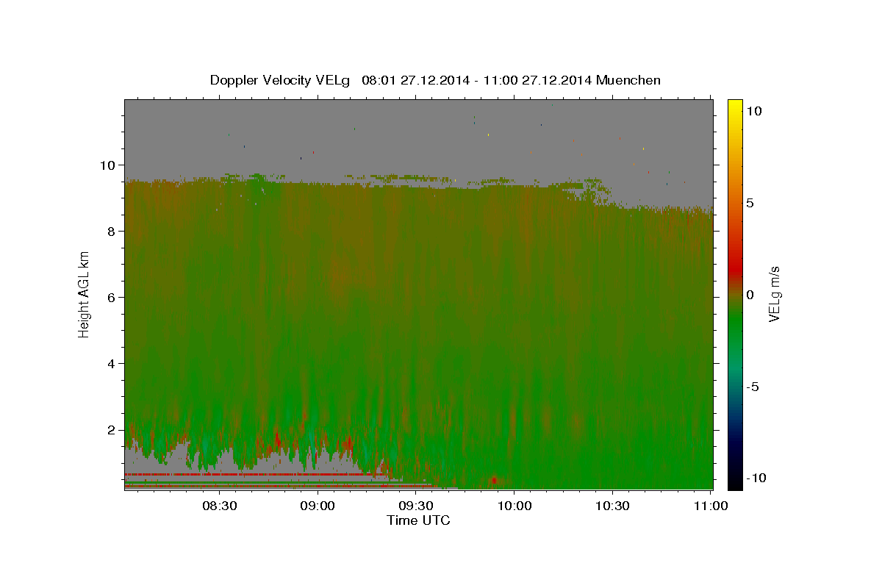882x588 pixels.
Task: Click the red spot near 10:00 at ground level
Action: point(494,479)
